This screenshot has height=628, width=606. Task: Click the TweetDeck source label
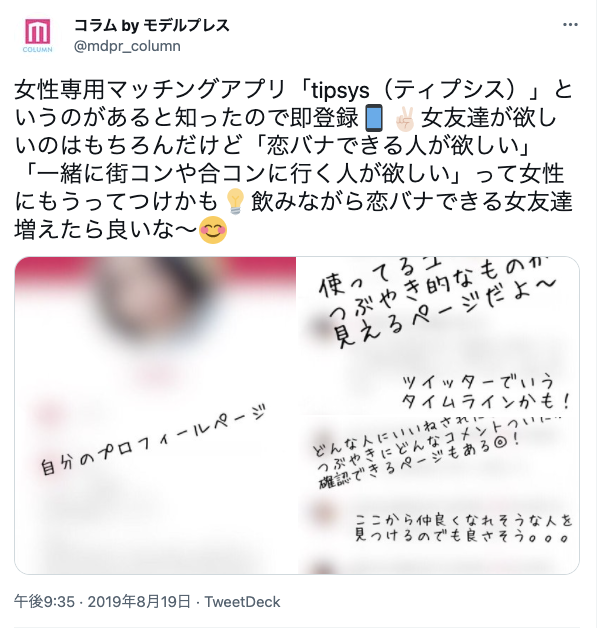(242, 602)
